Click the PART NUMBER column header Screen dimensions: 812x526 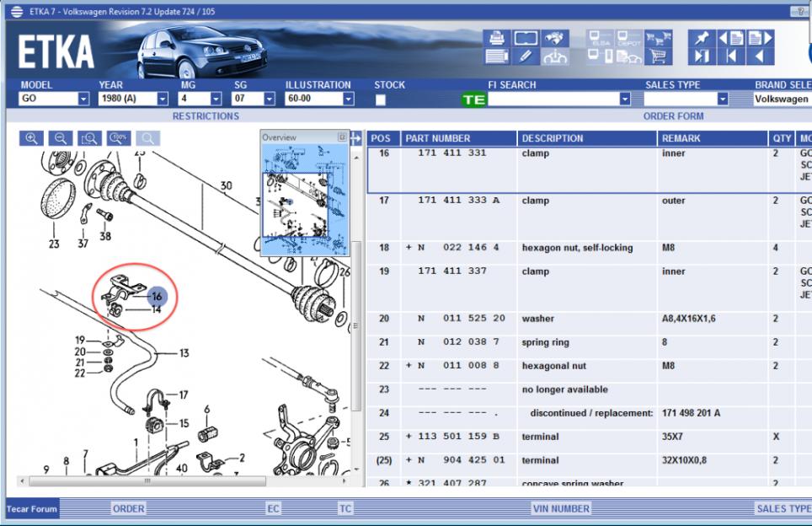point(459,138)
